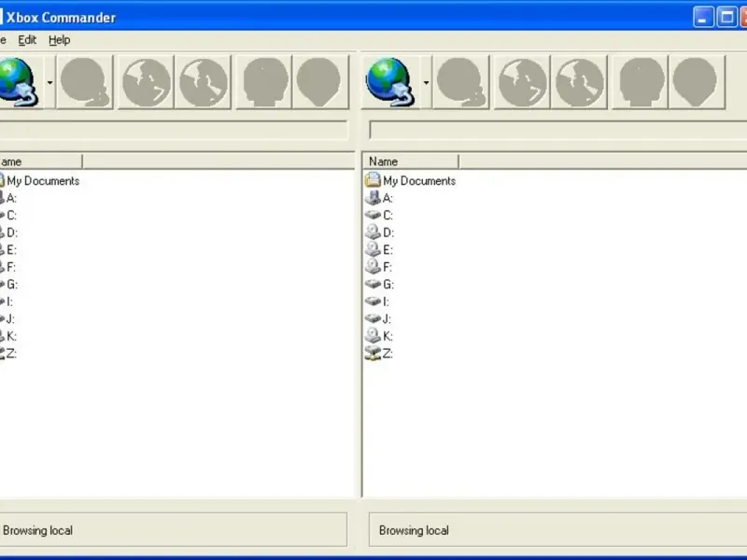The width and height of the screenshot is (747, 560).
Task: Select drive J: in the right pane
Action: 378,318
